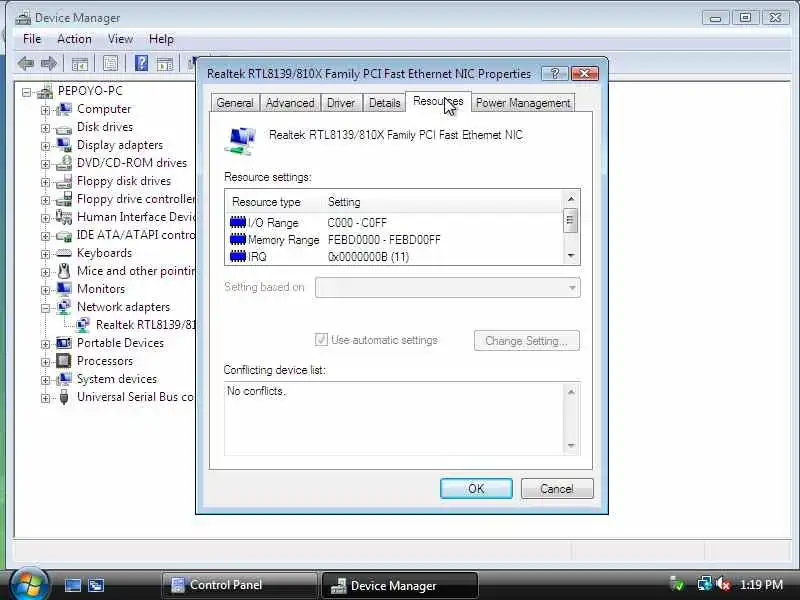This screenshot has width=800, height=600.
Task: Click the conflict list scroll up arrow
Action: pos(571,392)
